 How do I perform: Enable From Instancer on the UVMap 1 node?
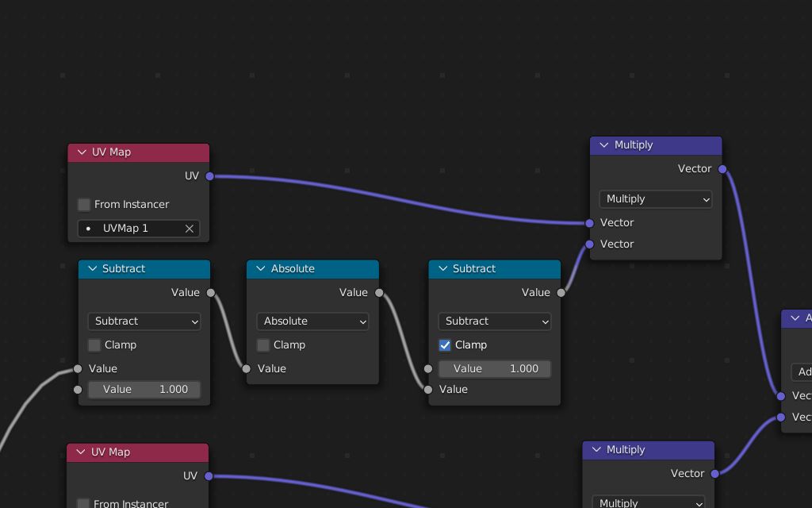pyautogui.click(x=84, y=204)
